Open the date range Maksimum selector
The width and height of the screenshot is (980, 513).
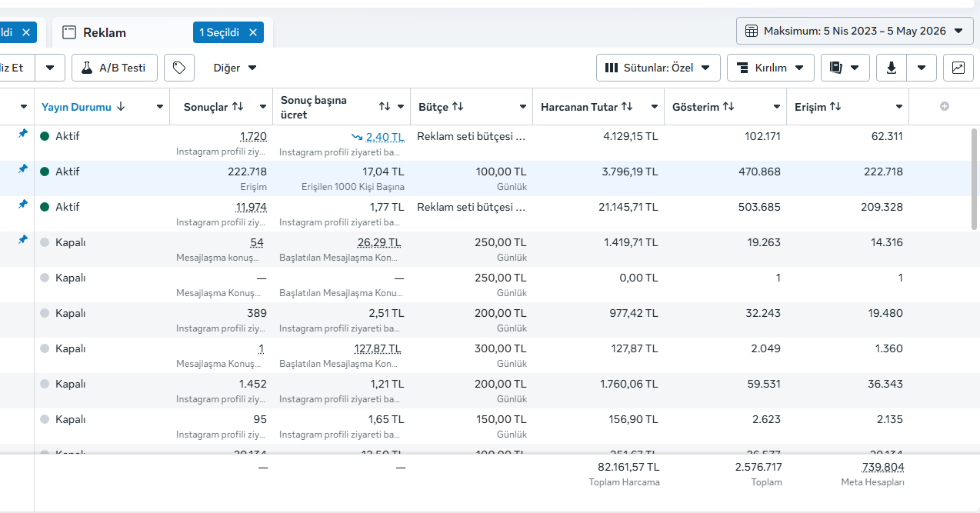(x=855, y=31)
